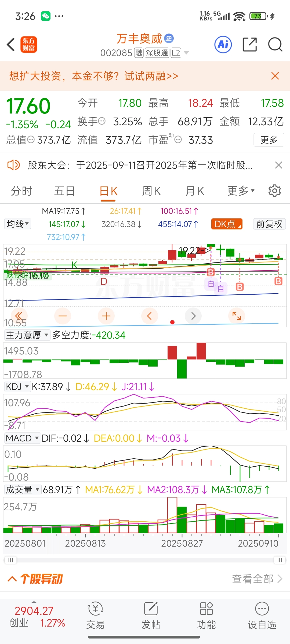Expand the stock code dropdown arrow
This screenshot has height=644, width=290.
click(x=186, y=53)
